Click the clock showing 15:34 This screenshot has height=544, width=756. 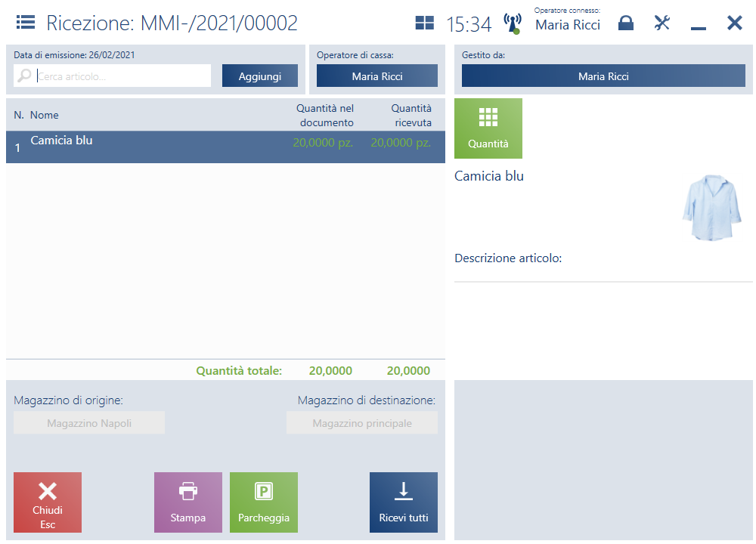[x=469, y=24]
